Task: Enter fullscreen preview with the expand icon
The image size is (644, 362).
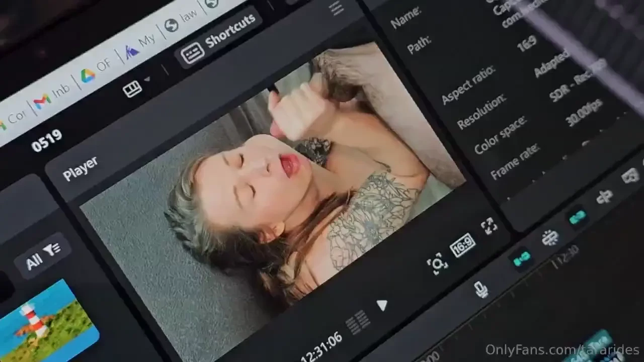Action: [x=489, y=226]
